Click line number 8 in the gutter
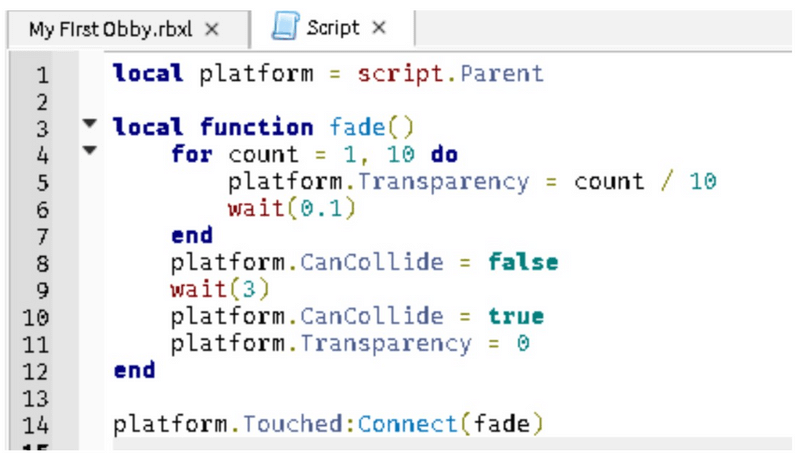Screen dimensions: 800x458 pos(43,264)
